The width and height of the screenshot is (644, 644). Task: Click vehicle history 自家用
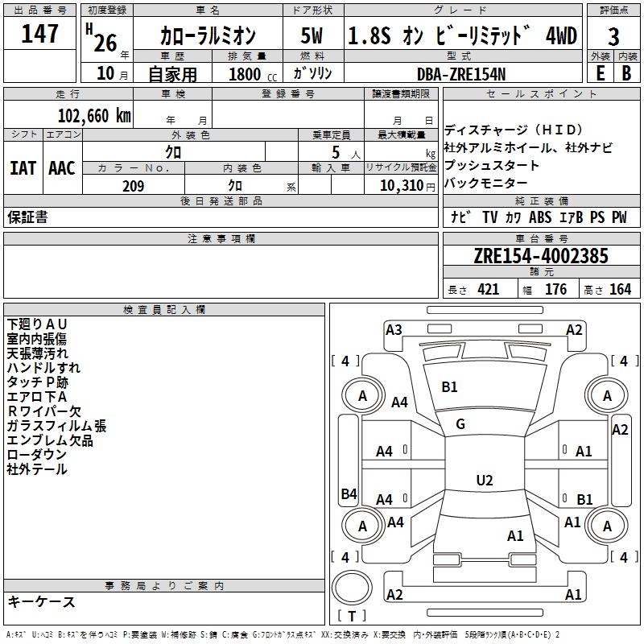tap(172, 74)
